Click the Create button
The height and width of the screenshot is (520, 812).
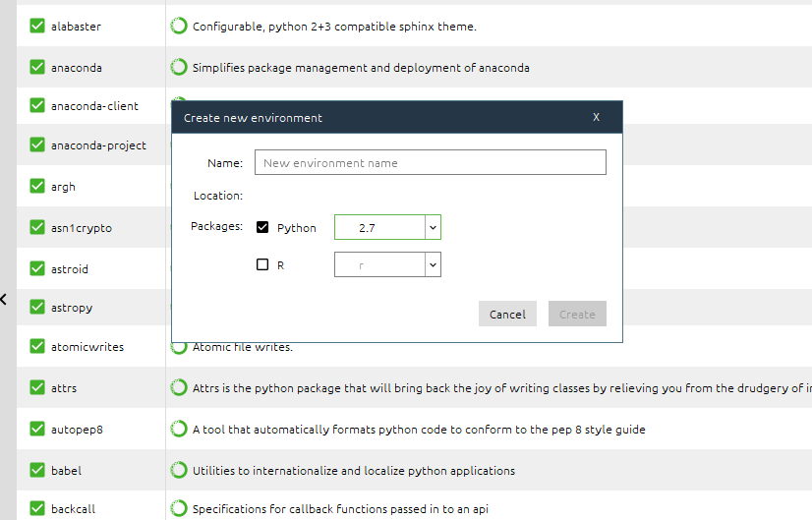[577, 314]
